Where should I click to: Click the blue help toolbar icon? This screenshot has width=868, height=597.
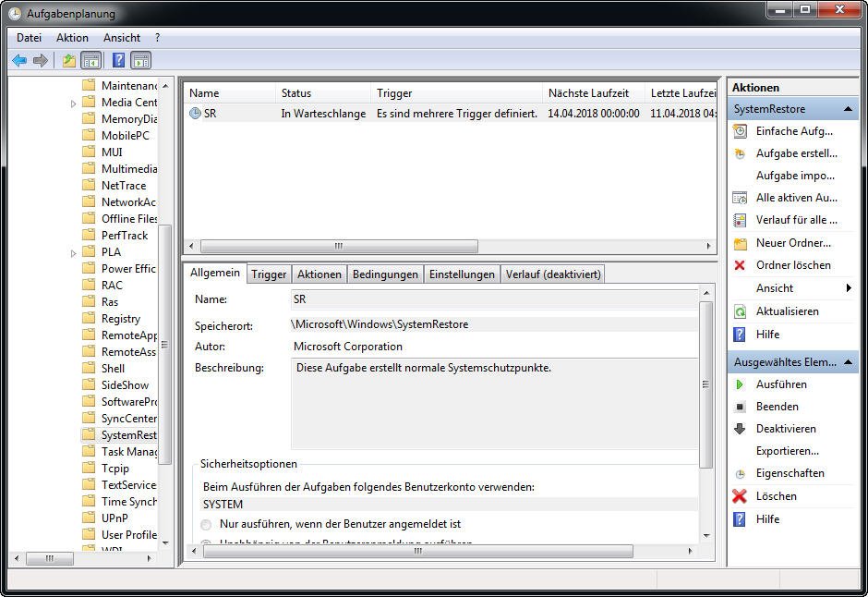[x=118, y=61]
